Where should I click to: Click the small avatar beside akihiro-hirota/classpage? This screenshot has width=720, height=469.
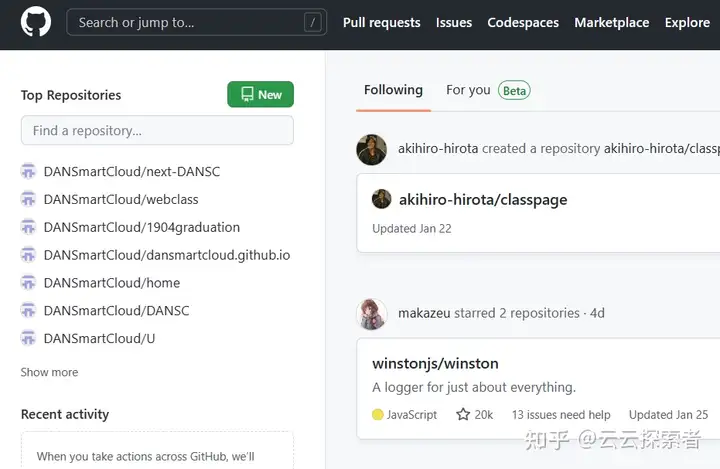(382, 199)
